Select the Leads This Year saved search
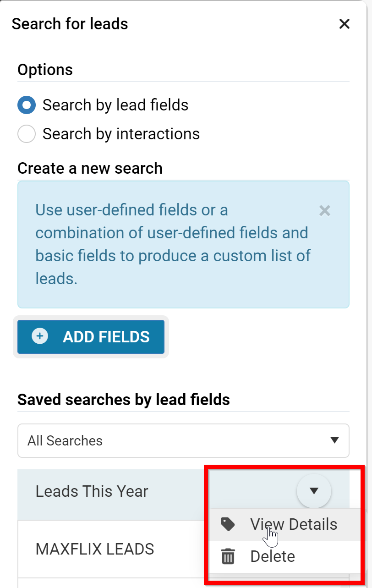This screenshot has height=588, width=372. pos(92,491)
